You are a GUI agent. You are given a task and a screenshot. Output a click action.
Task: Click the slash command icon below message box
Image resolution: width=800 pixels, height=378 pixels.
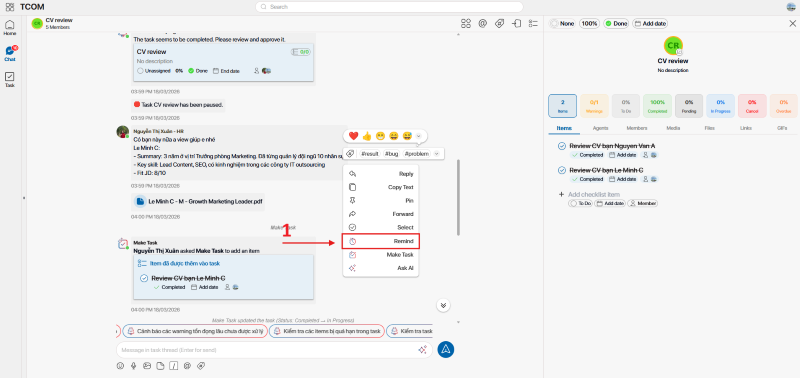[173, 365]
